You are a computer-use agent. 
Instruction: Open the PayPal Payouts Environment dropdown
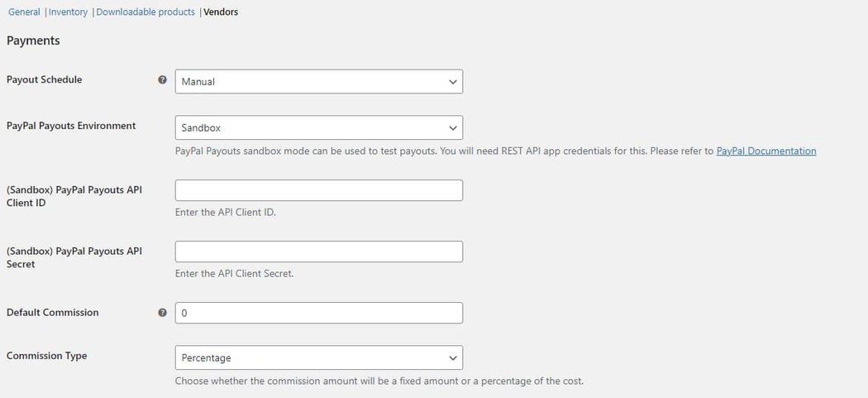coord(319,127)
